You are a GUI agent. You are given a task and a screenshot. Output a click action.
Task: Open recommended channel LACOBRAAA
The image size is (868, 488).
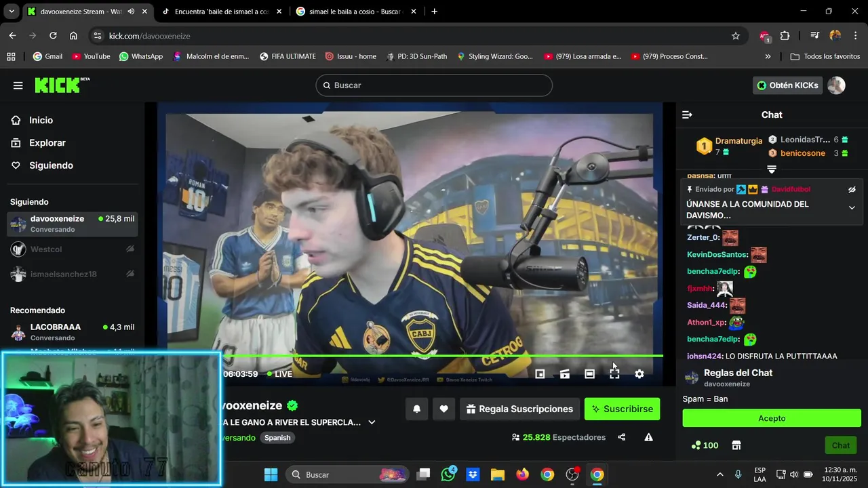[72, 332]
